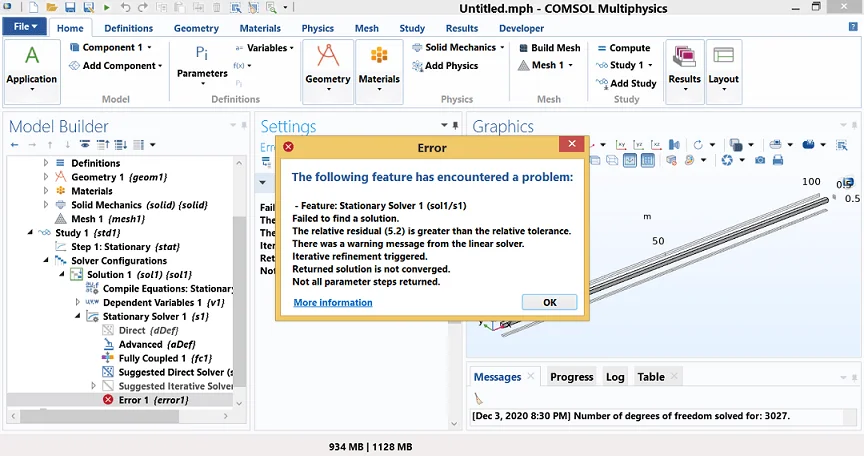Switch to the Definitions ribbon tab
Viewport: 864px width, 456px height.
point(128,28)
